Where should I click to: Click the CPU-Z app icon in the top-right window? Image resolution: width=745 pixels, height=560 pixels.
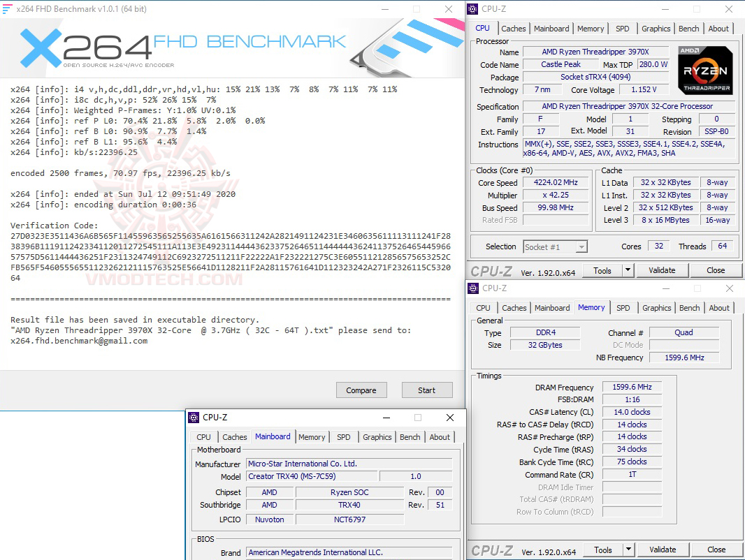coord(472,9)
